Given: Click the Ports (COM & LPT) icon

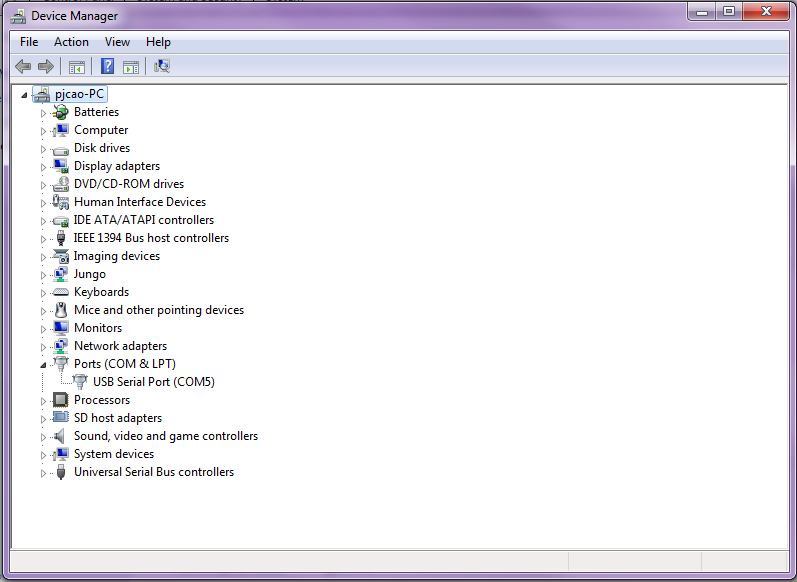Looking at the screenshot, I should tap(60, 364).
